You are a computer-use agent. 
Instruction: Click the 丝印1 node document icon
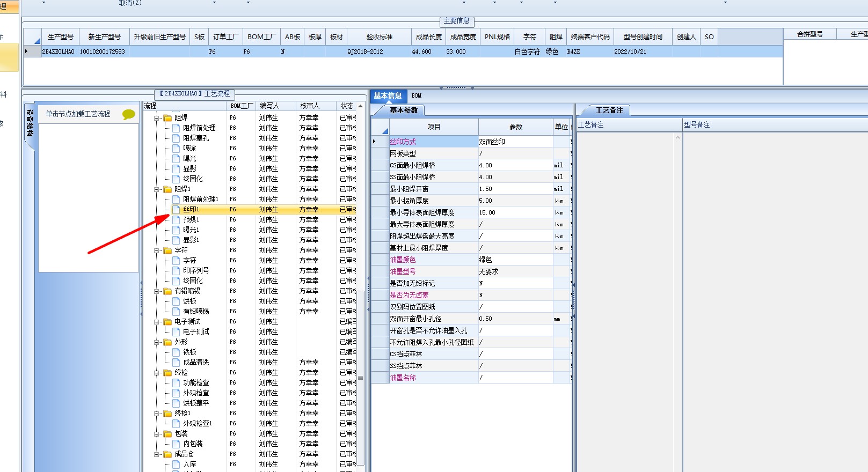coord(176,209)
